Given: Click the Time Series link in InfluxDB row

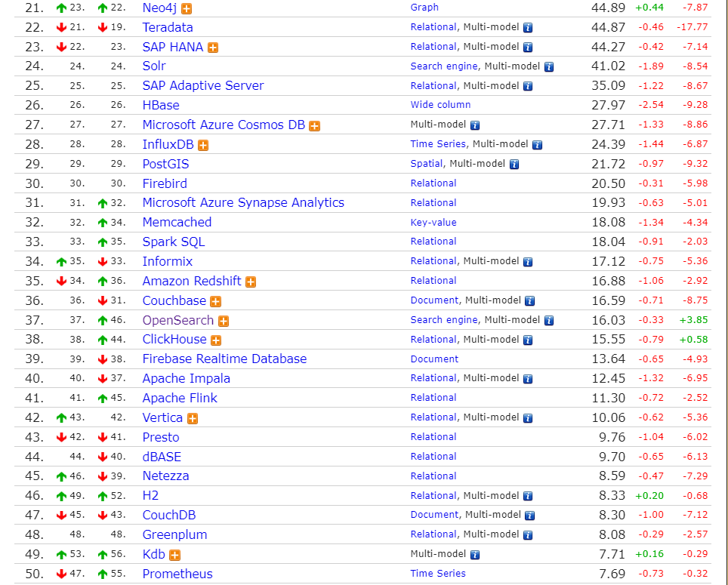Looking at the screenshot, I should 438,144.
